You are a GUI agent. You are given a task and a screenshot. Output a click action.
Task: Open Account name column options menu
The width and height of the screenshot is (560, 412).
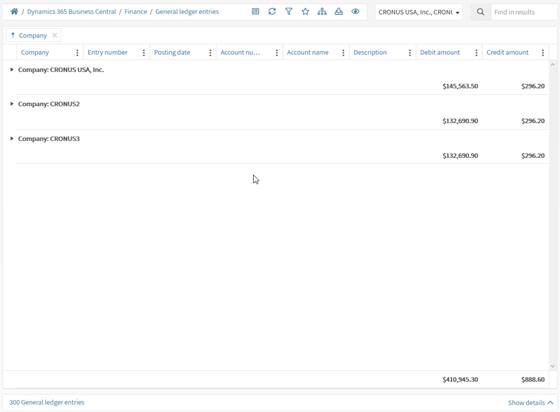343,52
